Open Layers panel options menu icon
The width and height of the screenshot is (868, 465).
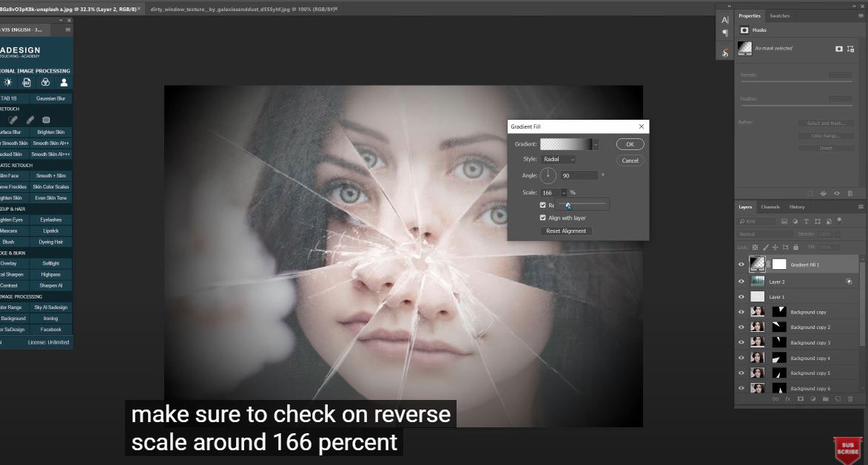tap(861, 207)
